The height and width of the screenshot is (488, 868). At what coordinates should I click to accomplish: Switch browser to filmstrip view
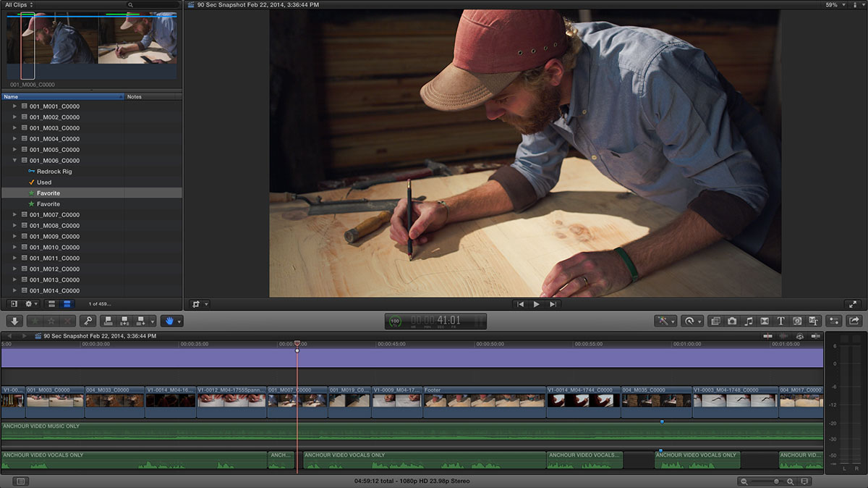51,304
